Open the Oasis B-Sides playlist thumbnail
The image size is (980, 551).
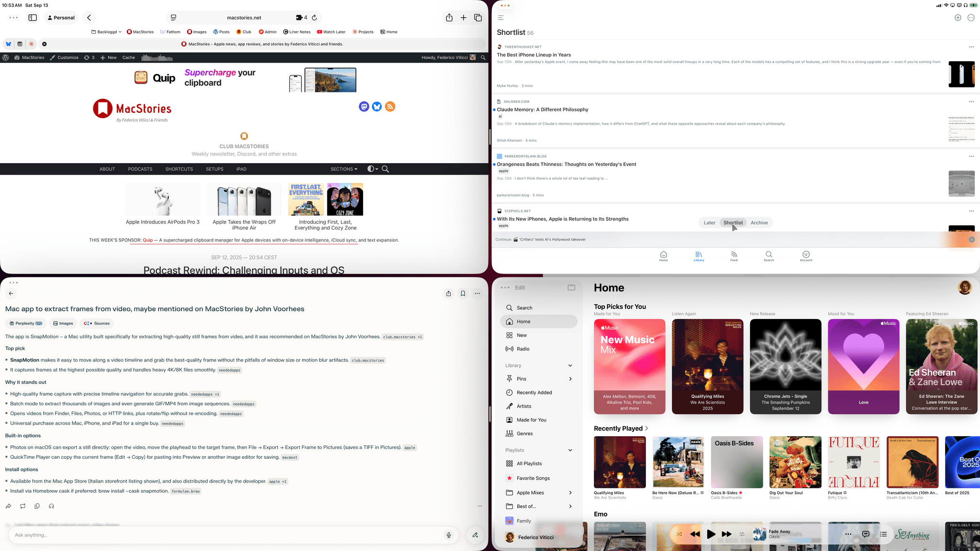[x=737, y=462]
